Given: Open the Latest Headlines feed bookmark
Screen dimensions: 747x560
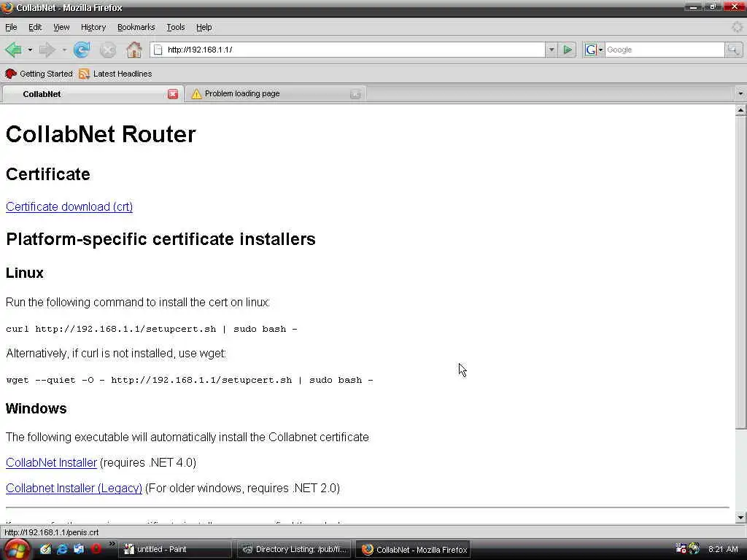Looking at the screenshot, I should [116, 74].
